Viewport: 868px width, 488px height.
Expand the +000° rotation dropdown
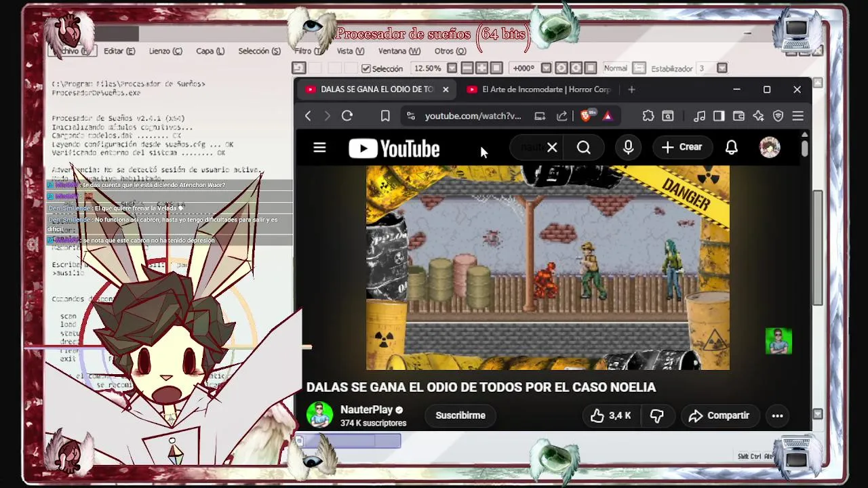tap(547, 68)
